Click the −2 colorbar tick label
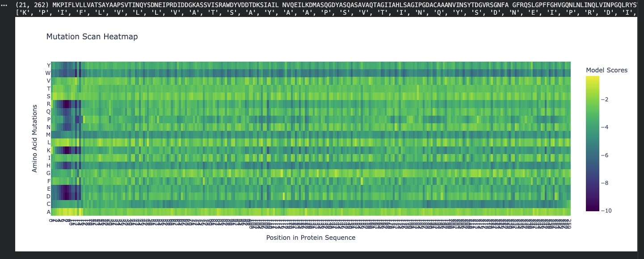Screen dimensions: 644x259 click(x=605, y=99)
